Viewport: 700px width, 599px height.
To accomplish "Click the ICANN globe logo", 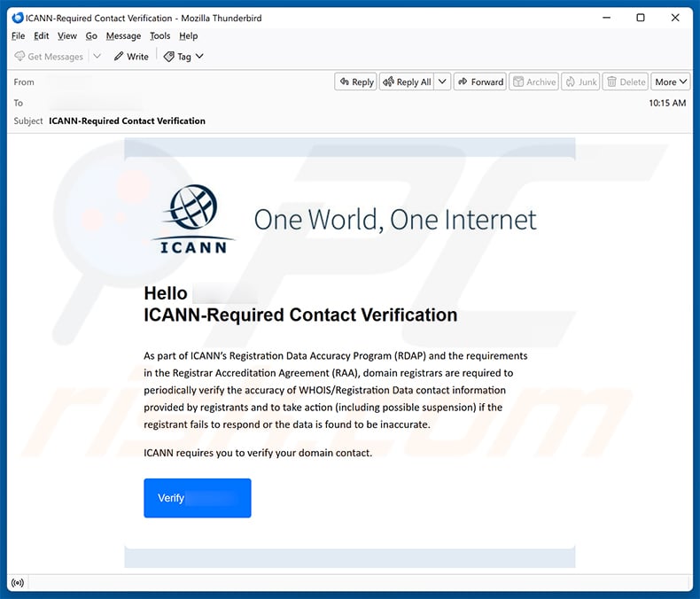I will [x=193, y=219].
